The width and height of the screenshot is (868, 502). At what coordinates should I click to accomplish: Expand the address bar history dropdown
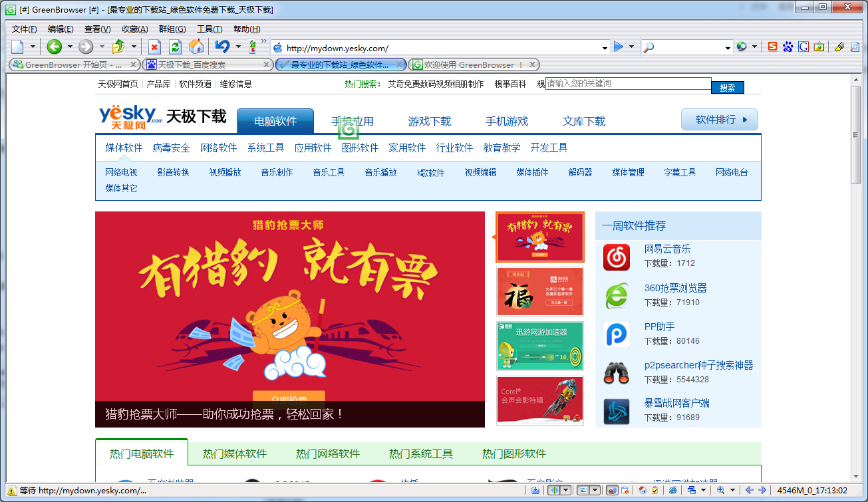click(x=604, y=48)
